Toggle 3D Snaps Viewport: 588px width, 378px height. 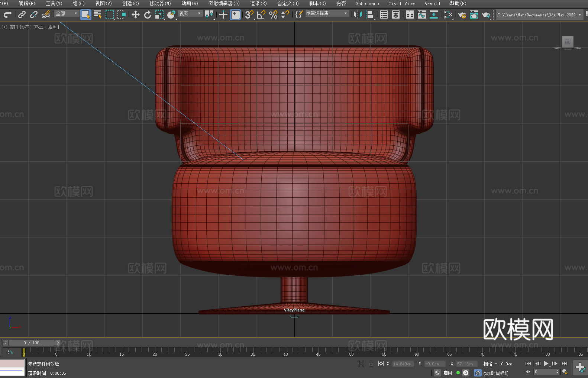249,14
